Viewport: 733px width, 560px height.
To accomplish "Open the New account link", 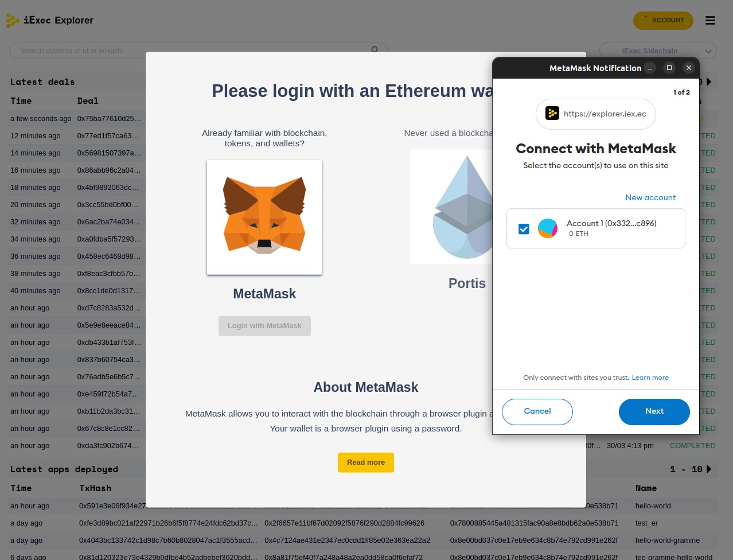I will 650,197.
